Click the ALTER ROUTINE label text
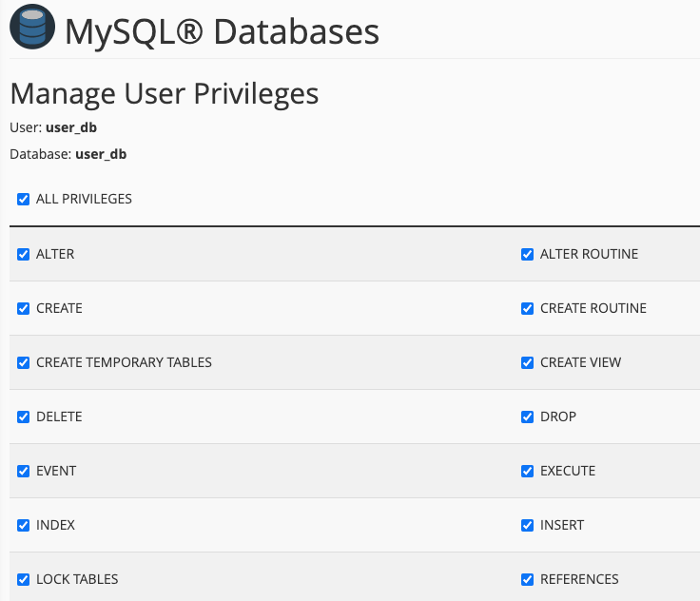700x601 pixels. (589, 254)
